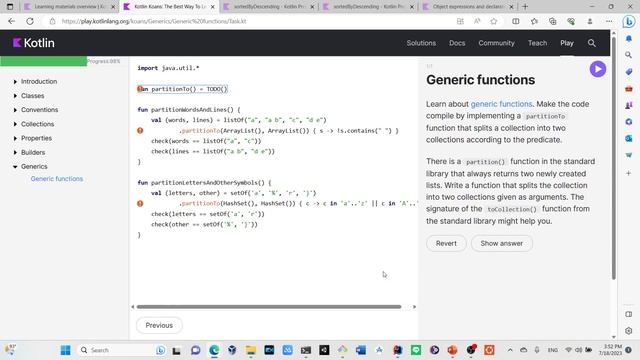Click the Revert button
The width and height of the screenshot is (640, 360).
(x=446, y=243)
